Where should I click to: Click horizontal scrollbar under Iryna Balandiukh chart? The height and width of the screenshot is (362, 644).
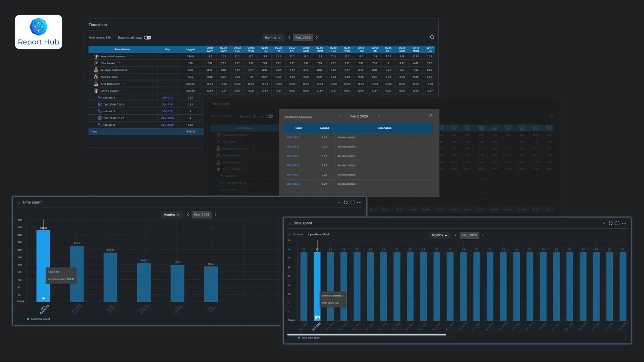(x=367, y=335)
